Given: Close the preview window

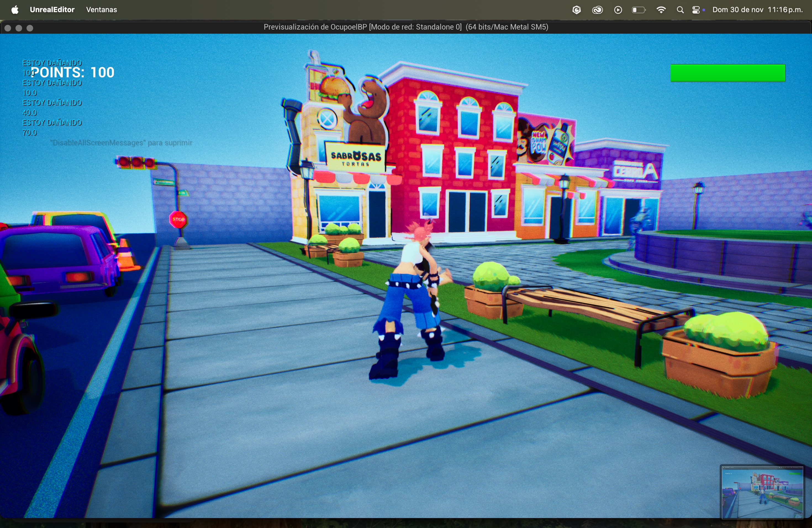Looking at the screenshot, I should click(8, 28).
